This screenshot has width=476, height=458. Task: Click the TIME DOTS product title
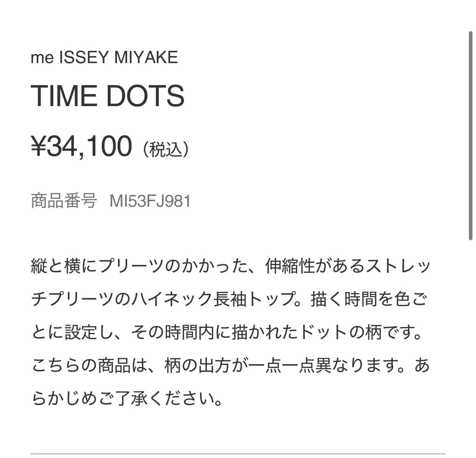[107, 96]
